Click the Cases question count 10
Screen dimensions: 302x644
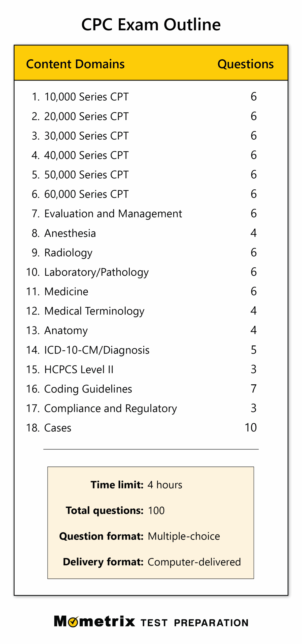click(x=251, y=427)
